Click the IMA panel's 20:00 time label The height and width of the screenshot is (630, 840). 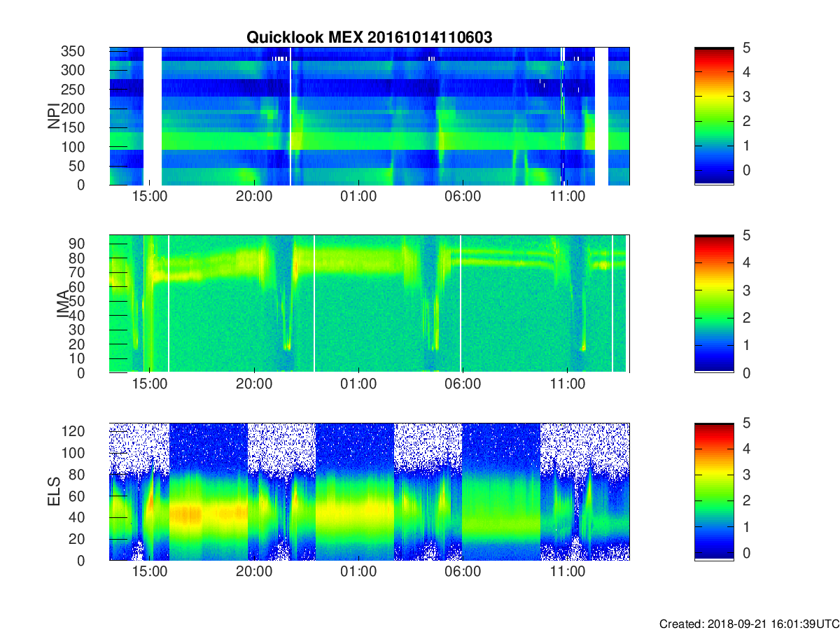pyautogui.click(x=254, y=384)
